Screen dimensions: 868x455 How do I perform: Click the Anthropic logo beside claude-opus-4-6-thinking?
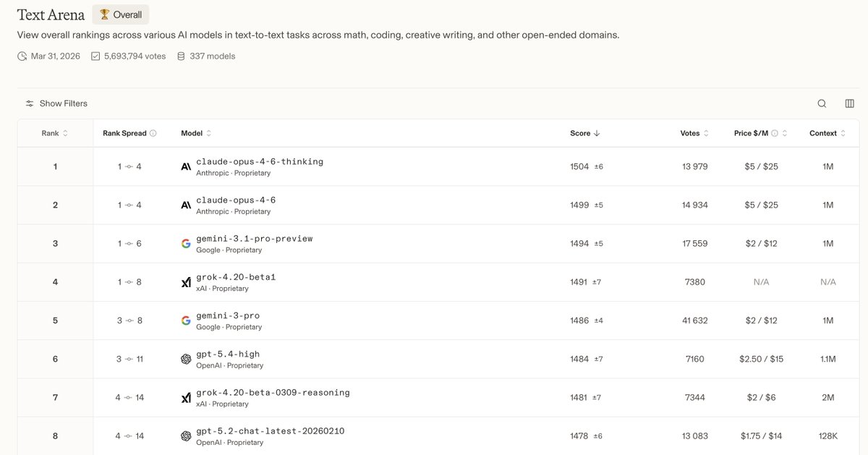[x=186, y=166]
